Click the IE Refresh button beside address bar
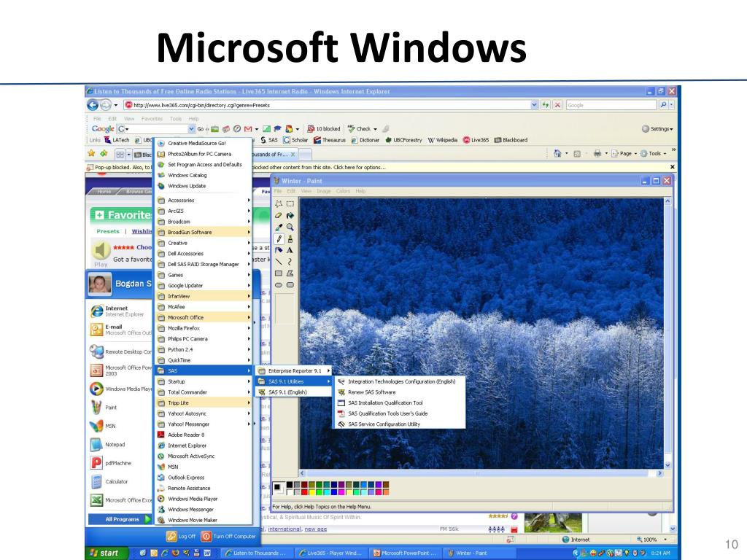This screenshot has width=747, height=560. [x=546, y=105]
